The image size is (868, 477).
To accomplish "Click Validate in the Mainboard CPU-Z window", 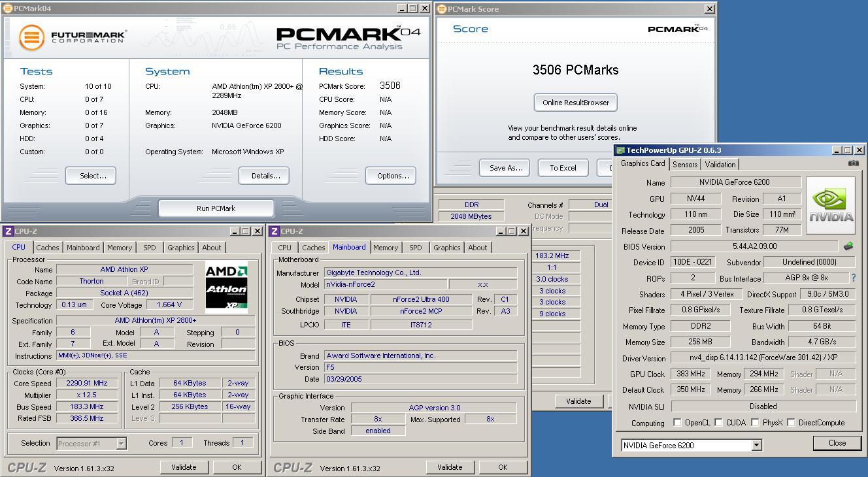I will (x=450, y=467).
